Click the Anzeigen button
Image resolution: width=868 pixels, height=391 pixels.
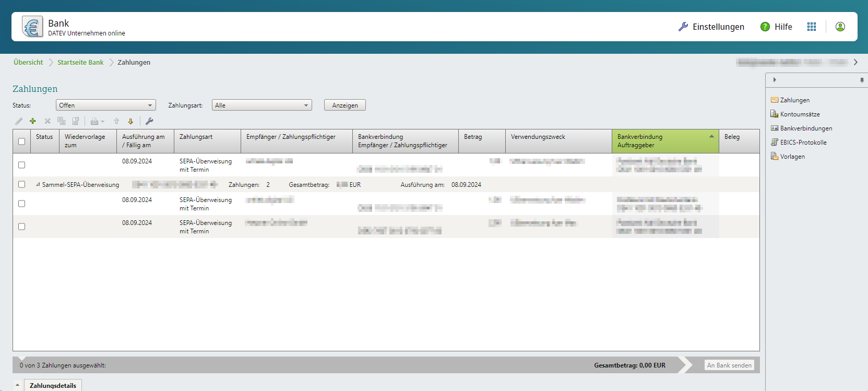point(344,105)
